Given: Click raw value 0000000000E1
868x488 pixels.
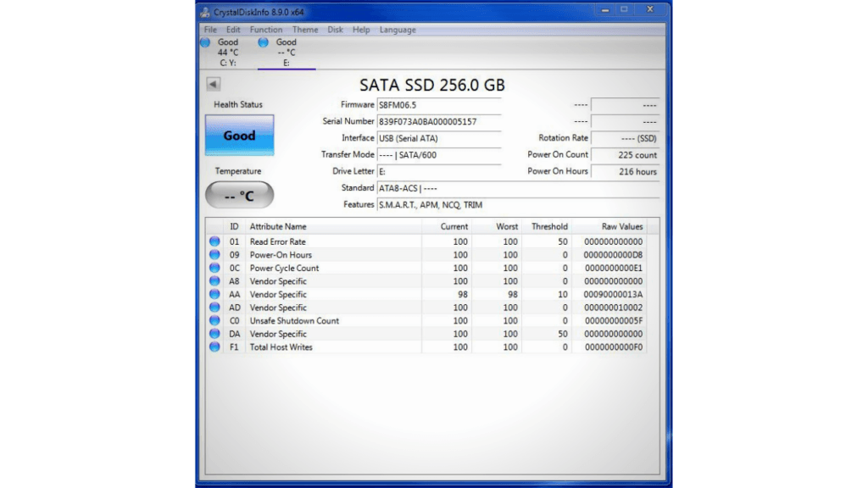Looking at the screenshot, I should click(613, 269).
